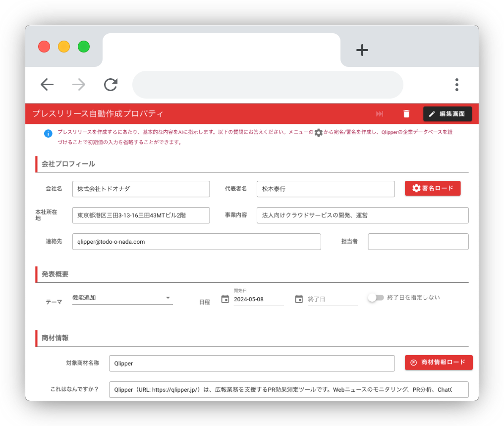Select the 連絡先 email field
The width and height of the screenshot is (504, 426).
click(x=196, y=242)
